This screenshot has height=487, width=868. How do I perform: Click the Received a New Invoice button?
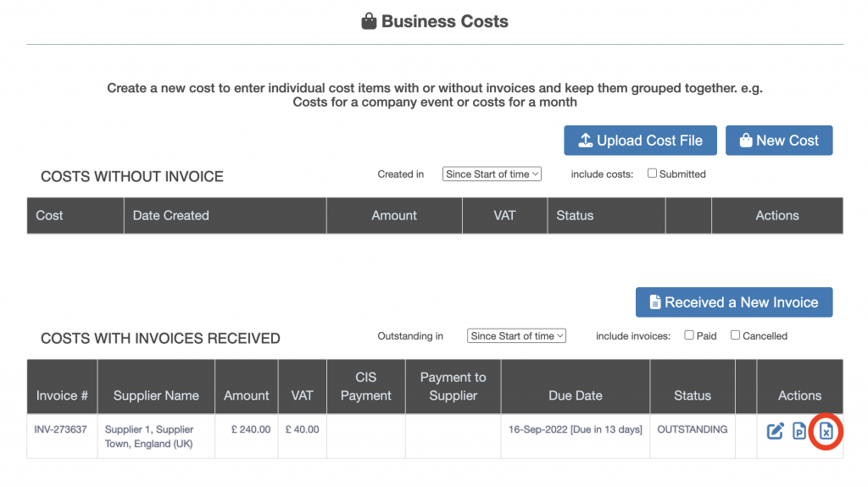[733, 302]
